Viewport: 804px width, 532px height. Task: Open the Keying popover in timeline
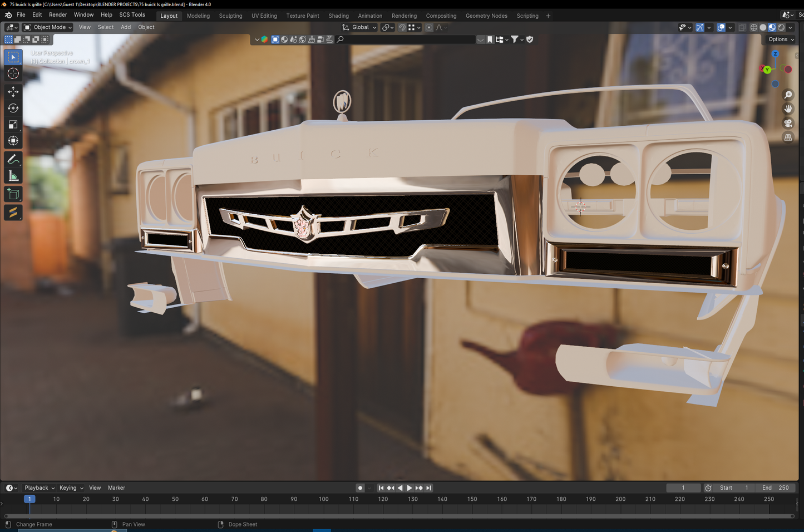point(71,488)
